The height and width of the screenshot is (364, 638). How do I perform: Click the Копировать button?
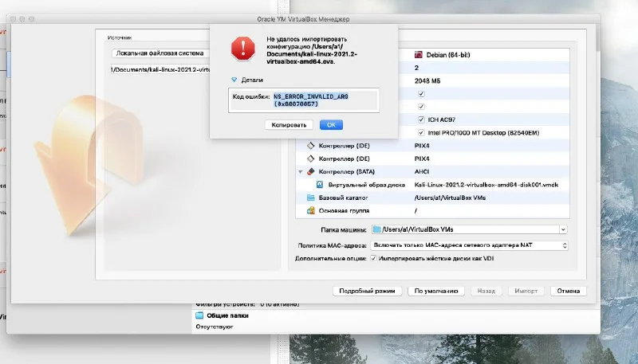(x=289, y=124)
